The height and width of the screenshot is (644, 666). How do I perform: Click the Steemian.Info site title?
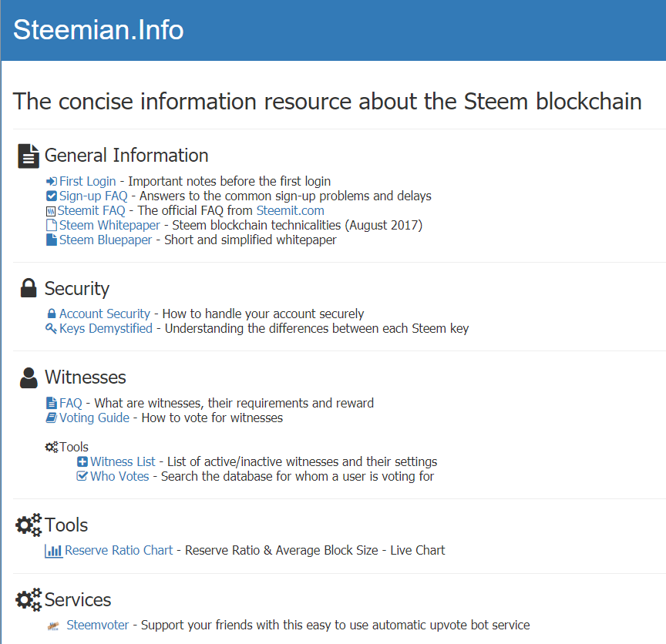[99, 30]
